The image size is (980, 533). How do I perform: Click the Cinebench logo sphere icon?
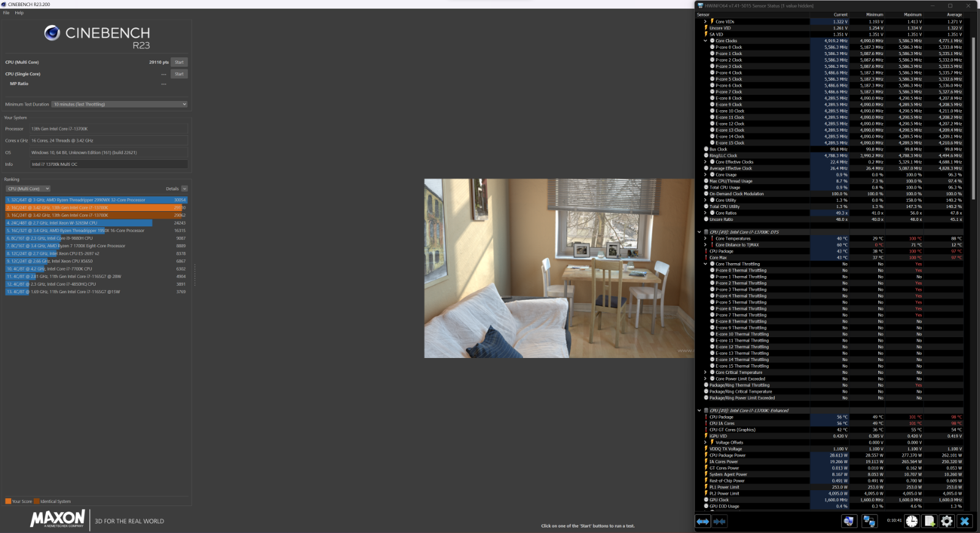(x=52, y=33)
